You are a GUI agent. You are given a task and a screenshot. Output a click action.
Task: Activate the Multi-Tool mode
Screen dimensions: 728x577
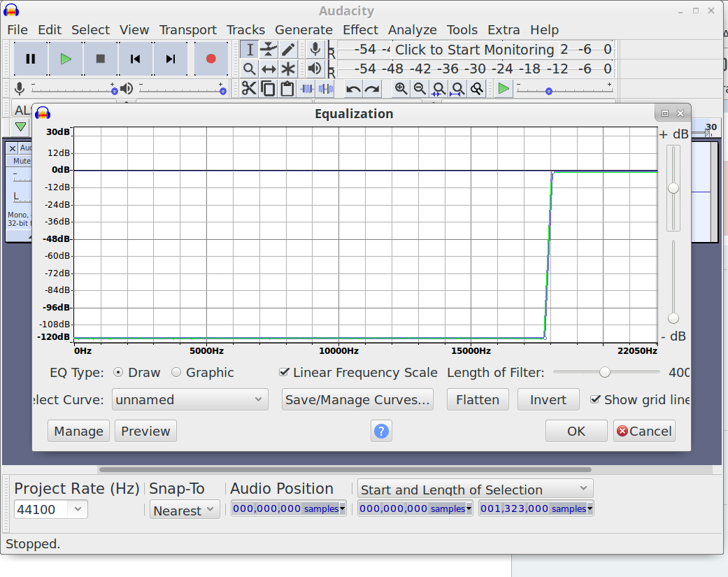click(x=288, y=69)
